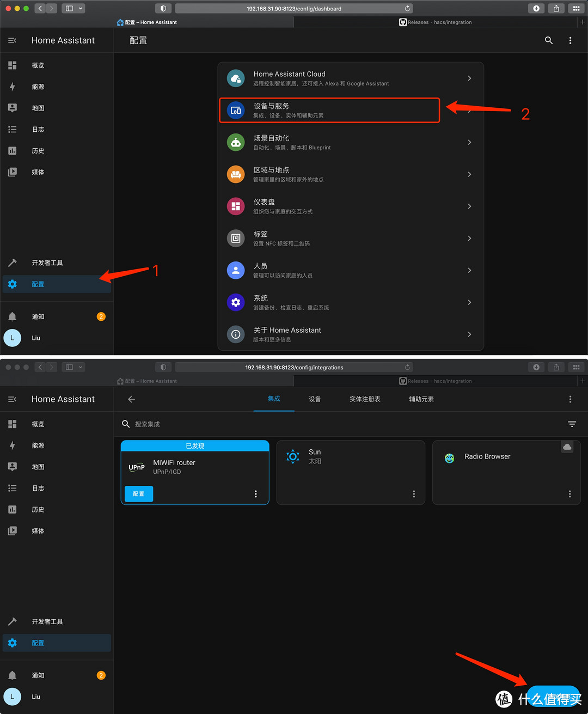The image size is (588, 714).
Task: Open the search icon in the top bar
Action: [548, 40]
